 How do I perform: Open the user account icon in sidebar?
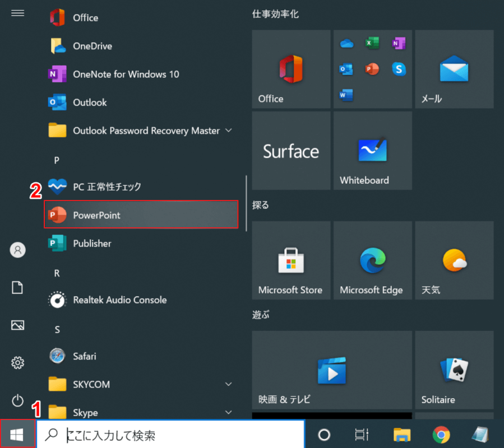point(18,250)
